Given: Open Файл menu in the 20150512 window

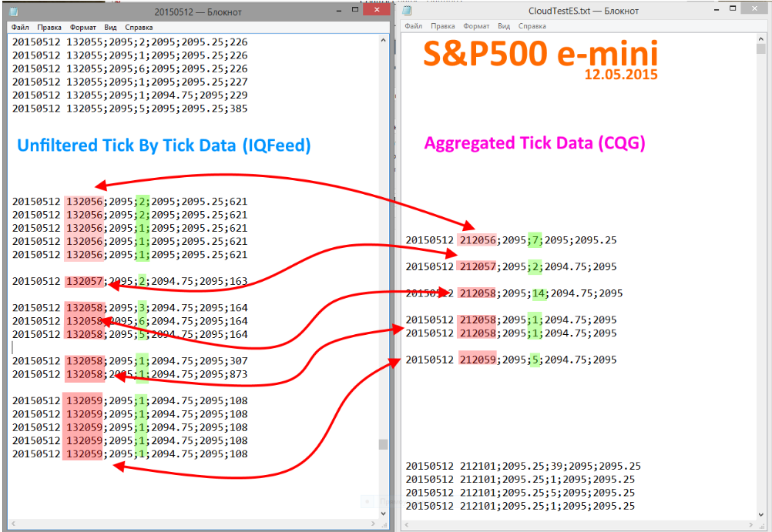Looking at the screenshot, I should tap(20, 28).
